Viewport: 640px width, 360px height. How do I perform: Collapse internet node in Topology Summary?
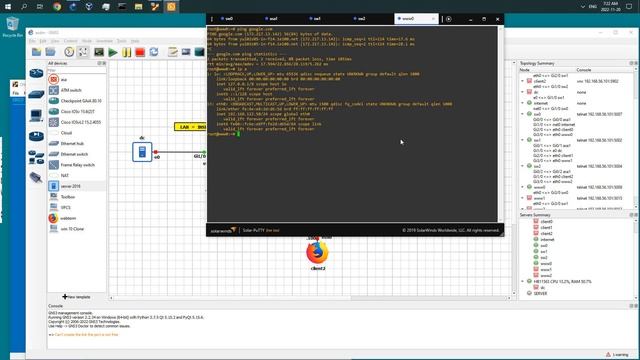pyautogui.click(x=523, y=103)
